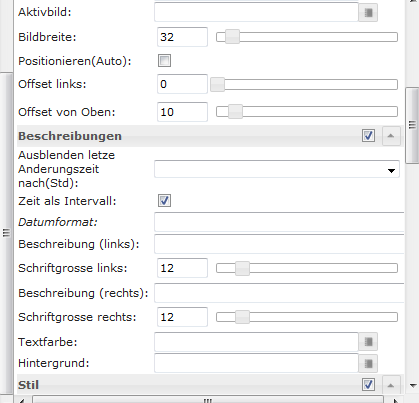
Task: Focus the Datumformat text field
Action: point(279,222)
